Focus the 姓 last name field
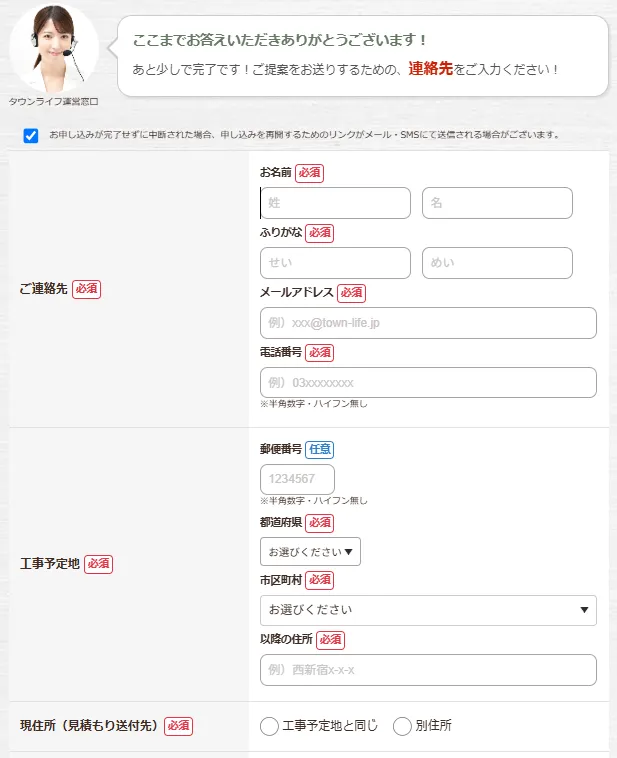This screenshot has height=758, width=617. pyautogui.click(x=335, y=203)
